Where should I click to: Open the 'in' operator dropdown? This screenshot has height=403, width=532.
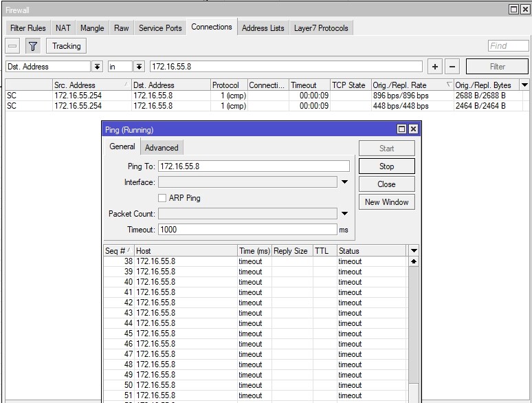click(139, 67)
